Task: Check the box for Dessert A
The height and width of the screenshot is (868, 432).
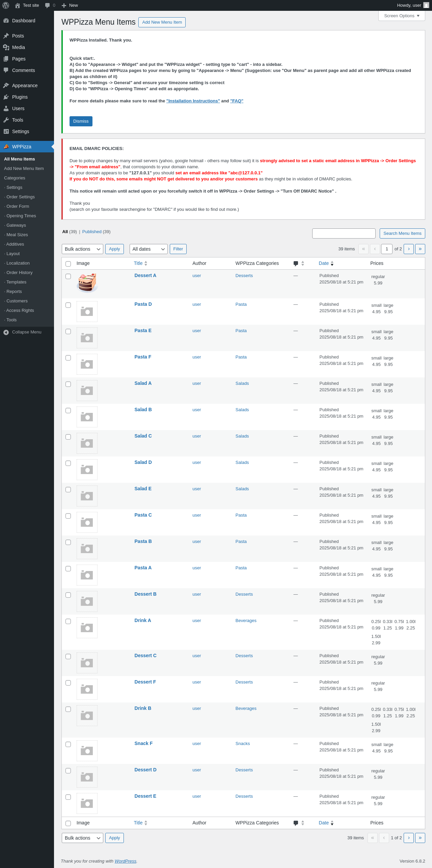Action: click(68, 276)
